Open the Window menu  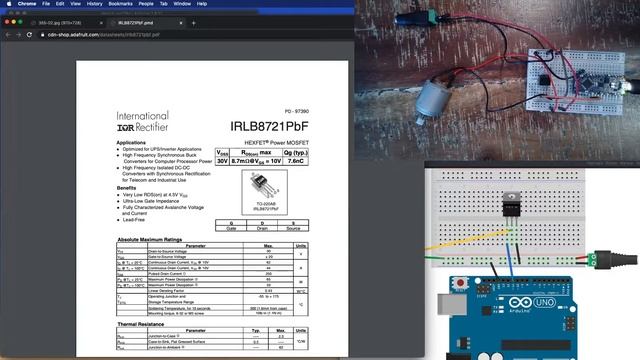click(x=182, y=4)
